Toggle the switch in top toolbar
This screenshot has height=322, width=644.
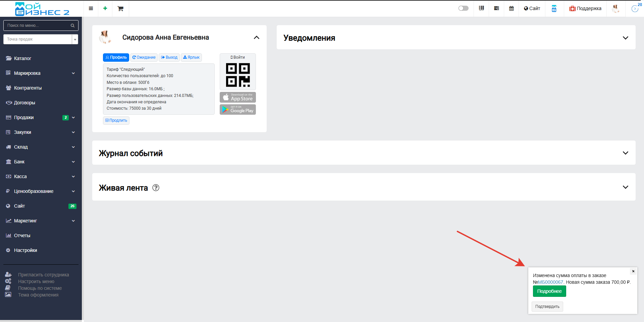463,8
